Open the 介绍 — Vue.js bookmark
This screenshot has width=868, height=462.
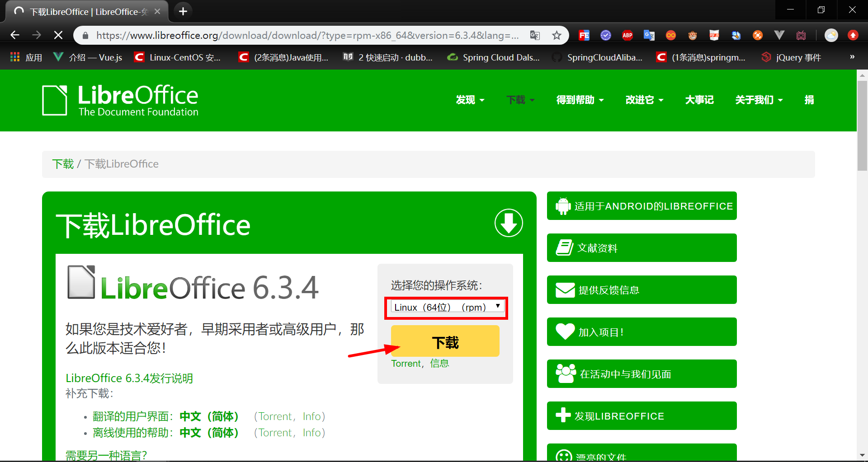(88, 57)
